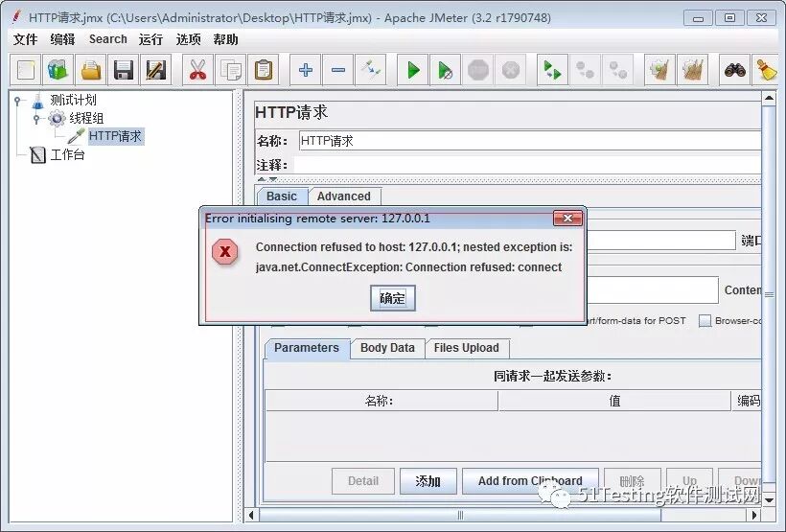The height and width of the screenshot is (532, 786).
Task: Click Remote Shutdown All icon
Action: tap(617, 70)
